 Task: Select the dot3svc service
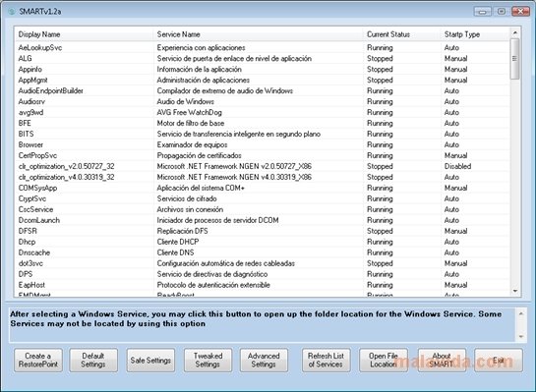click(263, 263)
